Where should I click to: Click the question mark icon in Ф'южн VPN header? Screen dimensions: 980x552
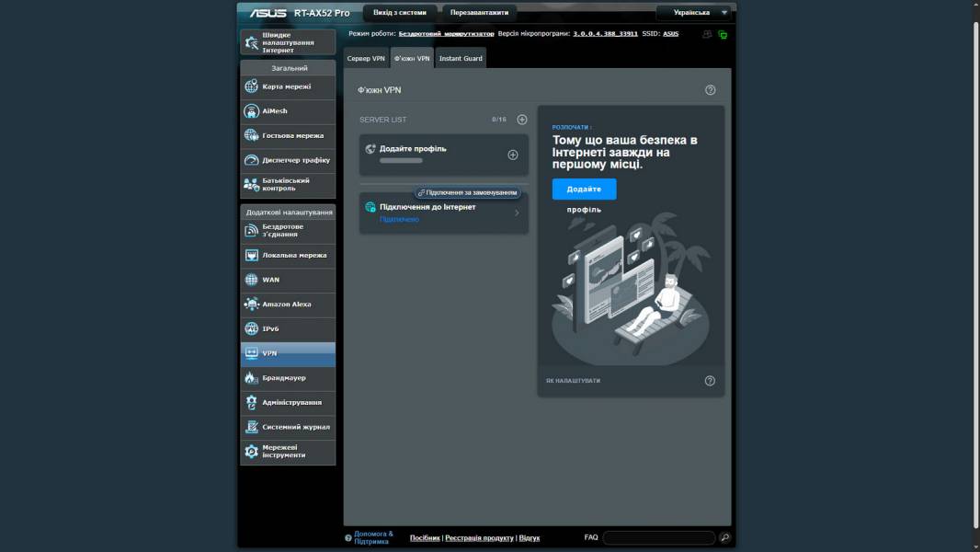click(x=710, y=90)
